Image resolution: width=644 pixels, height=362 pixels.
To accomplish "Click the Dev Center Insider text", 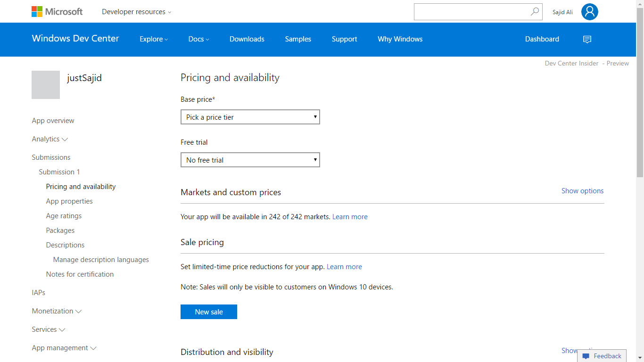I will 571,63.
